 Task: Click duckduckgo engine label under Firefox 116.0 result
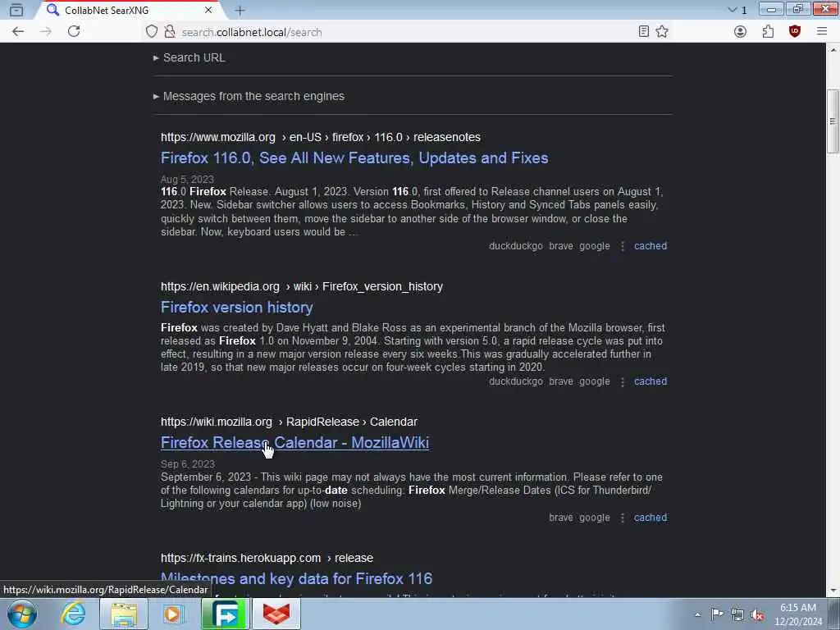click(x=515, y=246)
